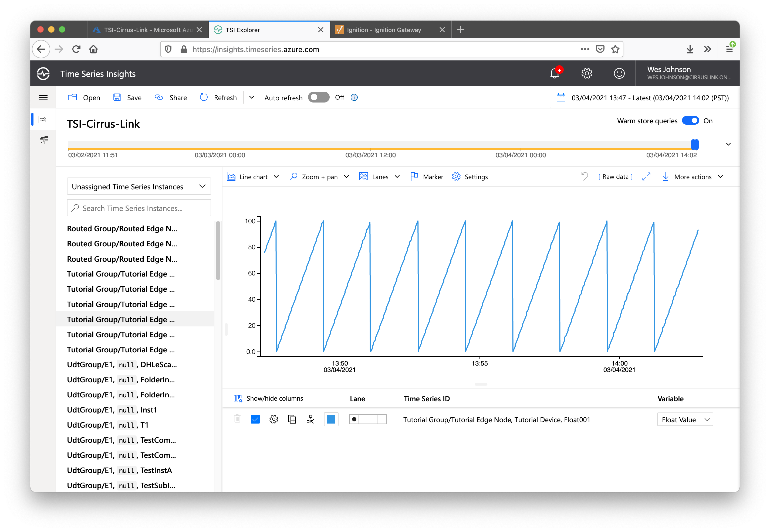Expand the Float Value variable dropdown
This screenshot has width=770, height=532.
click(x=685, y=420)
